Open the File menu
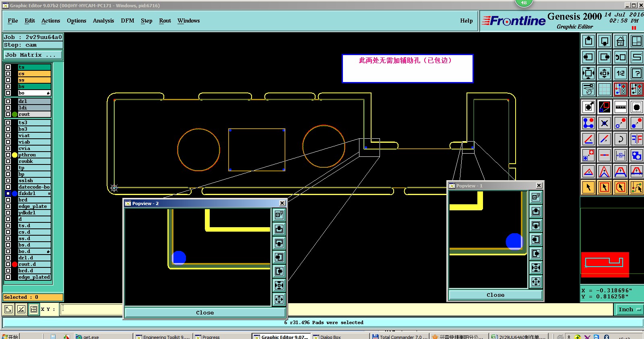Viewport: 644px width, 339px height. coord(13,21)
